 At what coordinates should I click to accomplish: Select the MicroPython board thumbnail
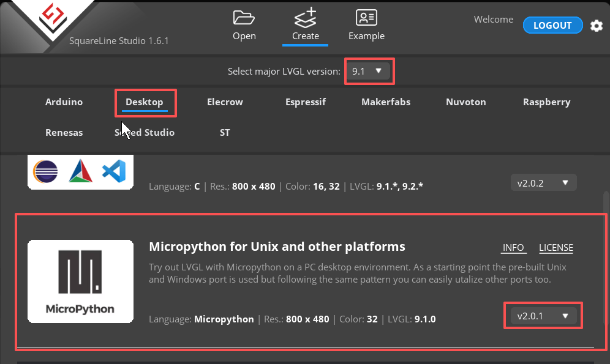point(80,281)
